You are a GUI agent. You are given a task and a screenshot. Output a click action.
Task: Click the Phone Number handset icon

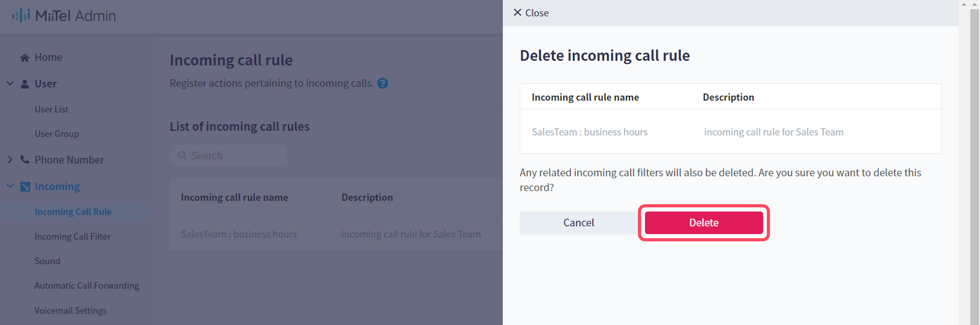coord(25,160)
